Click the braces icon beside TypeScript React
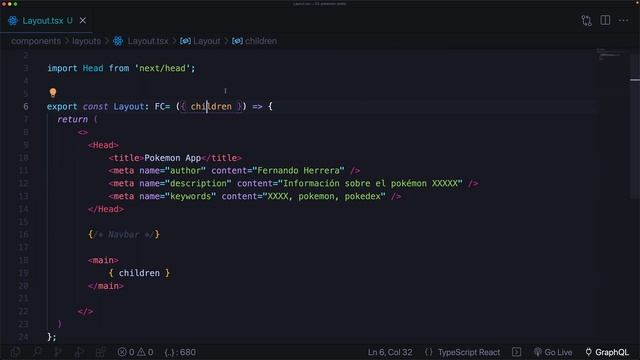The height and width of the screenshot is (360, 640). [428, 352]
